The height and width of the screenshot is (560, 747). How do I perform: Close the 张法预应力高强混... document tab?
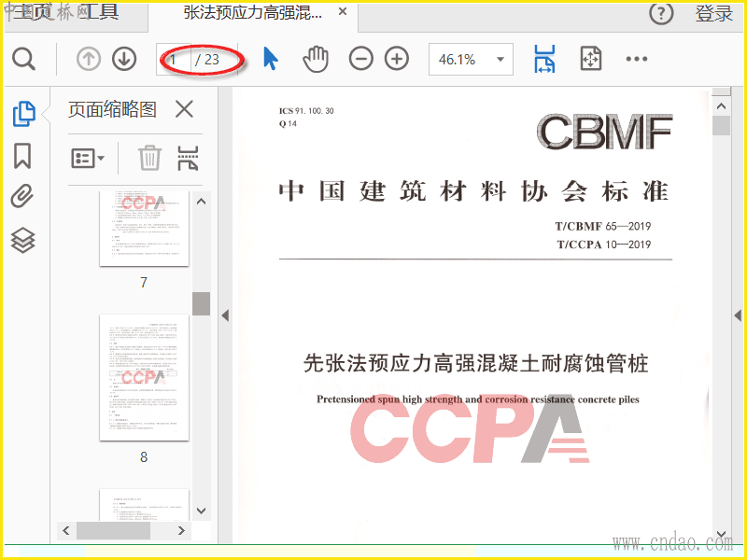(x=343, y=12)
